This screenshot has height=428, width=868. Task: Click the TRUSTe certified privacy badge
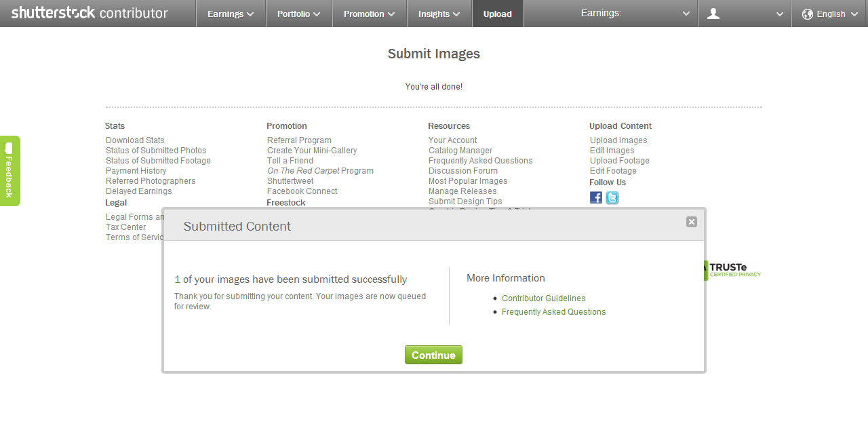point(732,271)
